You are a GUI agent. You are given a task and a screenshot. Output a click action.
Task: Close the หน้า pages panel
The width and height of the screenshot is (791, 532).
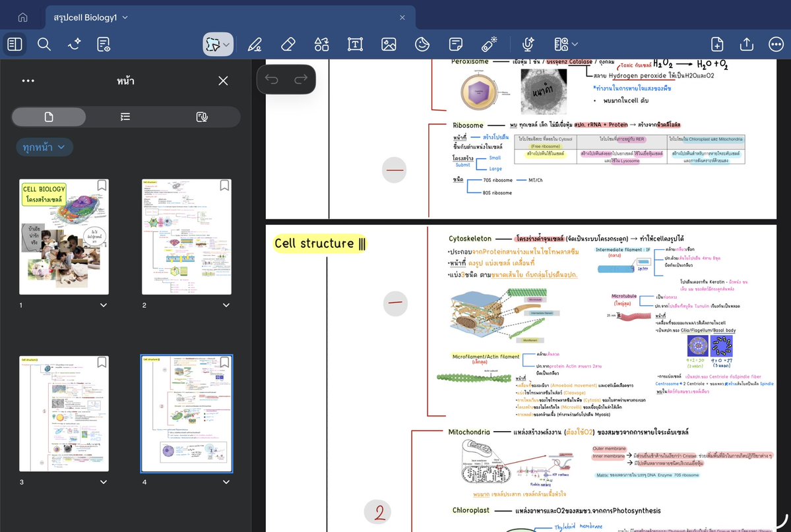click(224, 80)
